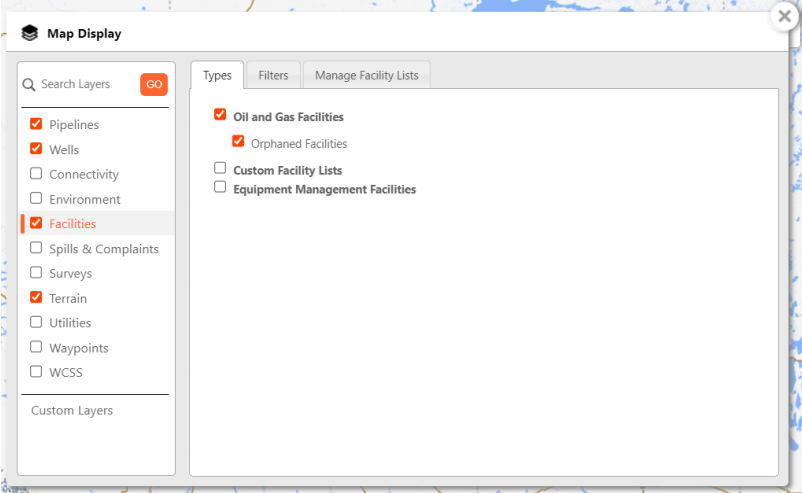Open the Manage Facility Lists tab

[x=366, y=76]
